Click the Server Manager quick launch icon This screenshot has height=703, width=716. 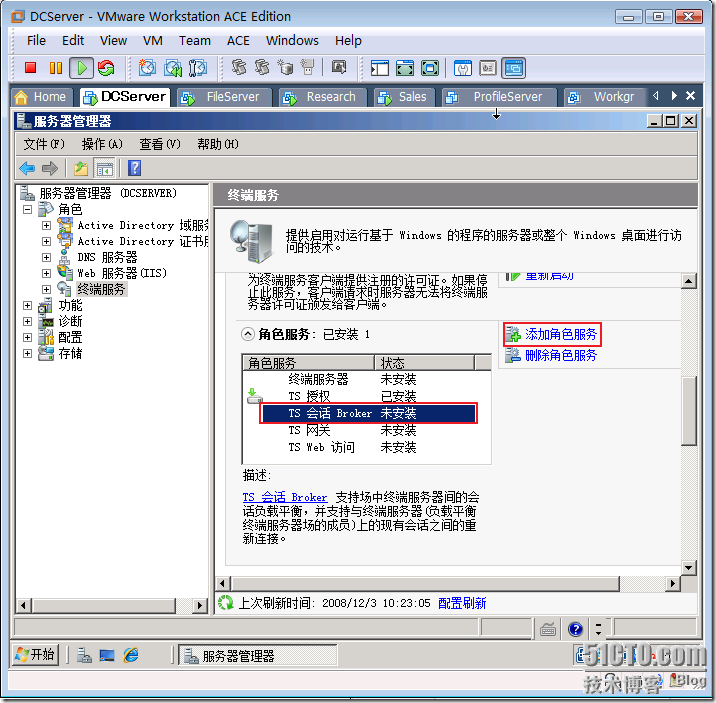coord(84,656)
